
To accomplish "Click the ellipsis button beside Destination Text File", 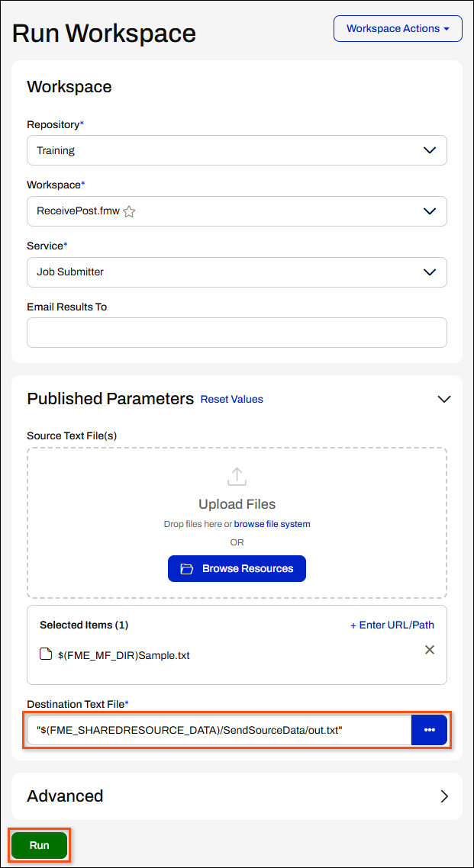I will [429, 730].
